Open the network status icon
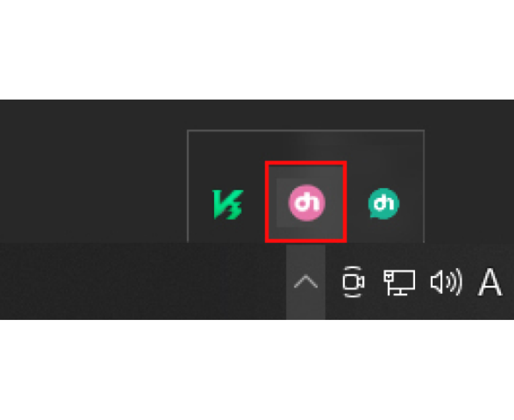Image resolution: width=514 pixels, height=420 pixels. point(399,282)
